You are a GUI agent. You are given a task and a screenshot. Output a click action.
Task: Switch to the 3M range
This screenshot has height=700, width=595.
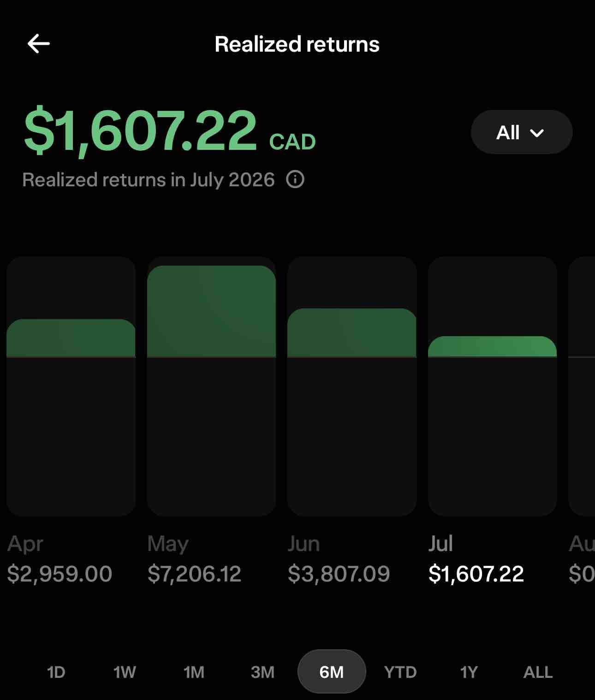coord(262,672)
